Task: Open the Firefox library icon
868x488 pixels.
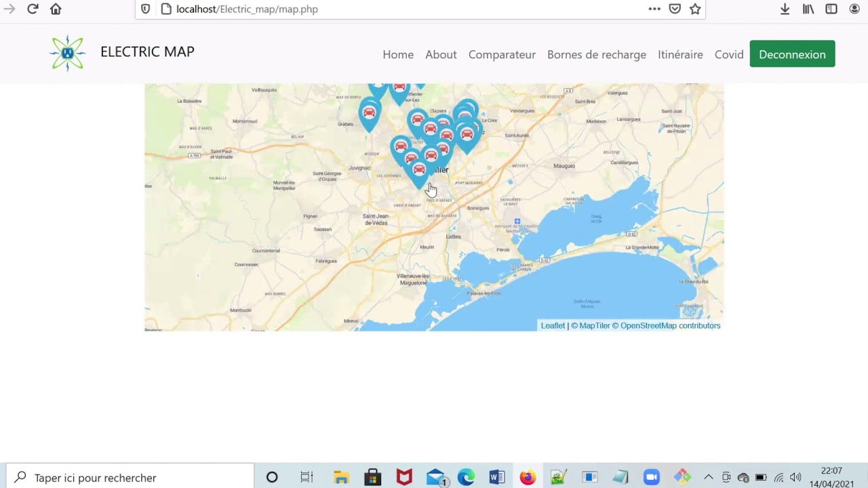Action: point(808,9)
